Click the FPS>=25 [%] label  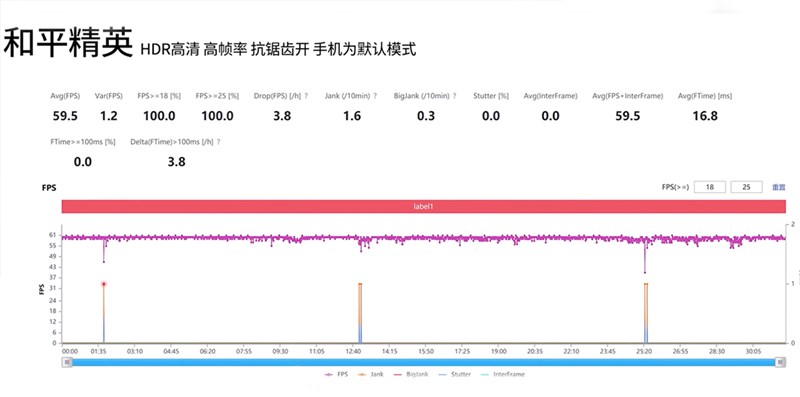pos(217,96)
